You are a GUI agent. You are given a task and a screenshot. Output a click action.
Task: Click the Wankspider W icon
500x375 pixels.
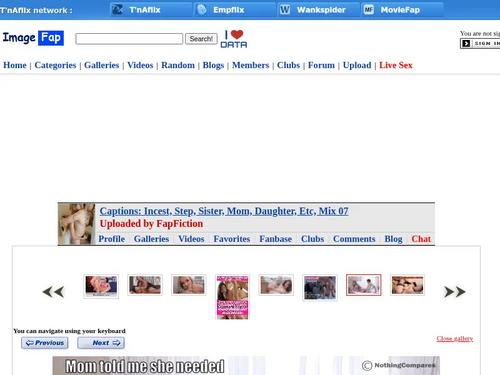click(285, 10)
